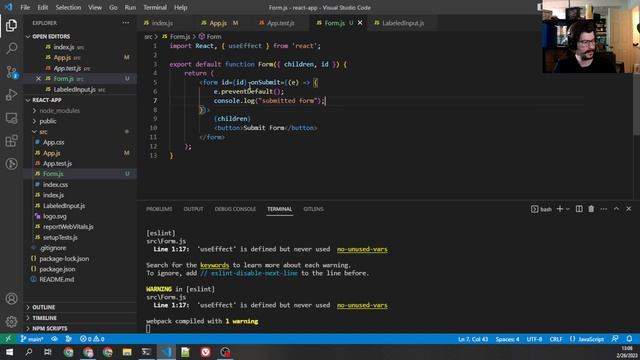Screen dimensions: 640x360
Task: Switch to the App.js editor tab
Action: (218, 23)
